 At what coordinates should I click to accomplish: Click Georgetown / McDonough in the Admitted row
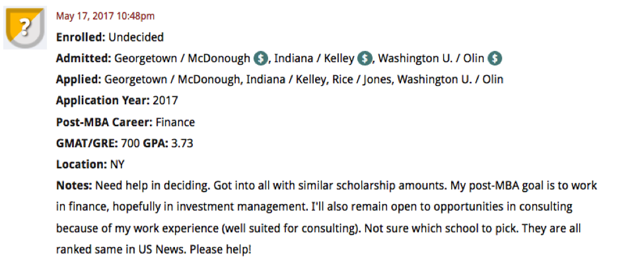182,59
